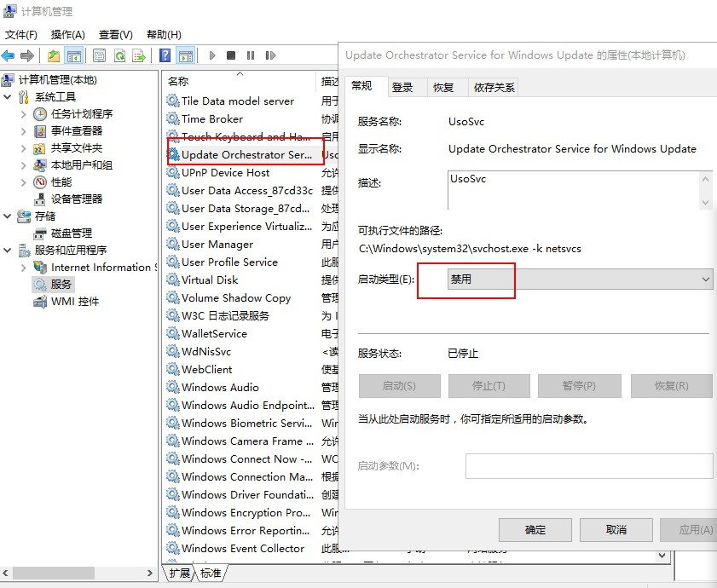This screenshot has height=588, width=717.
Task: Select 事件查看器 in the console tree
Action: click(x=77, y=130)
